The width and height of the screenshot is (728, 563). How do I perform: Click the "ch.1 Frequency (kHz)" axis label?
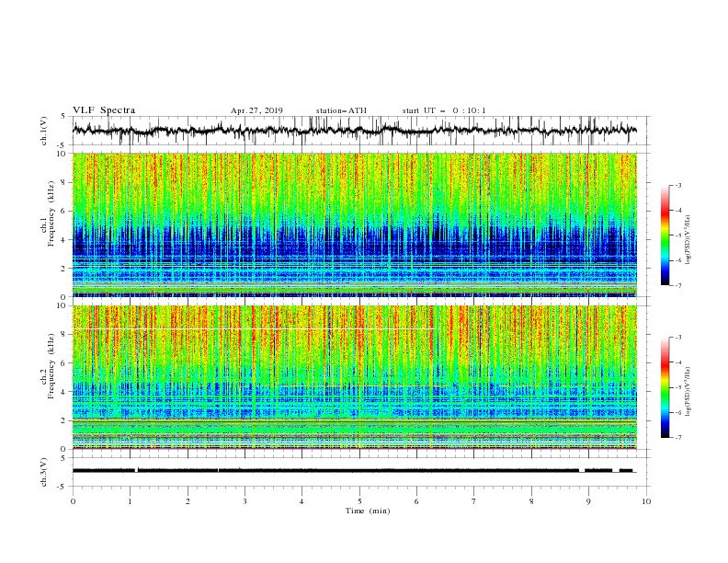pyautogui.click(x=48, y=213)
